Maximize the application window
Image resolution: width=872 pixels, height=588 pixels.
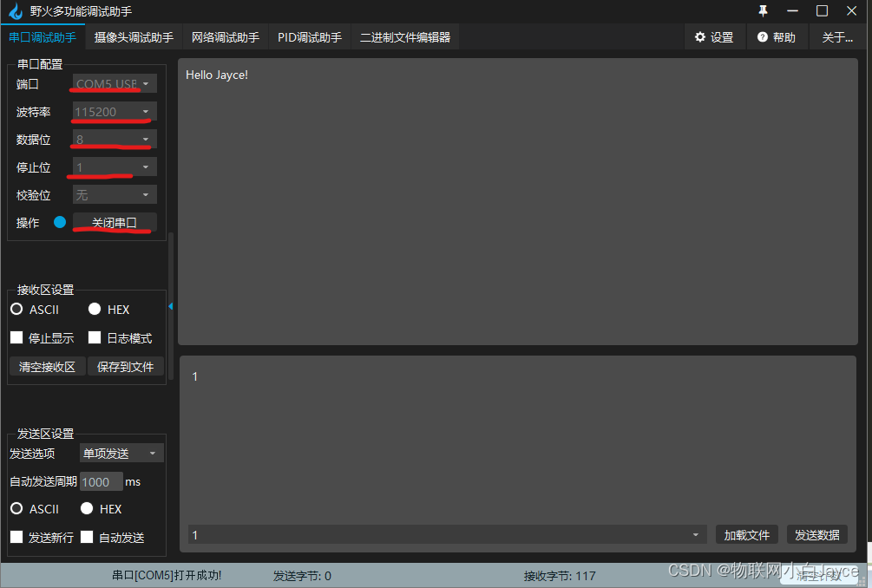(822, 10)
